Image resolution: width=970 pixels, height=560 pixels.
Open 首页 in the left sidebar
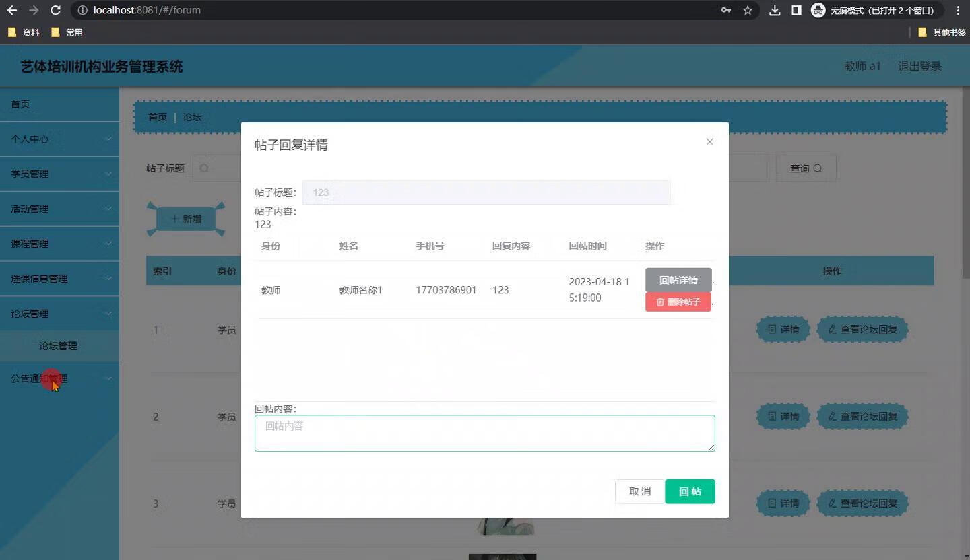click(59, 104)
